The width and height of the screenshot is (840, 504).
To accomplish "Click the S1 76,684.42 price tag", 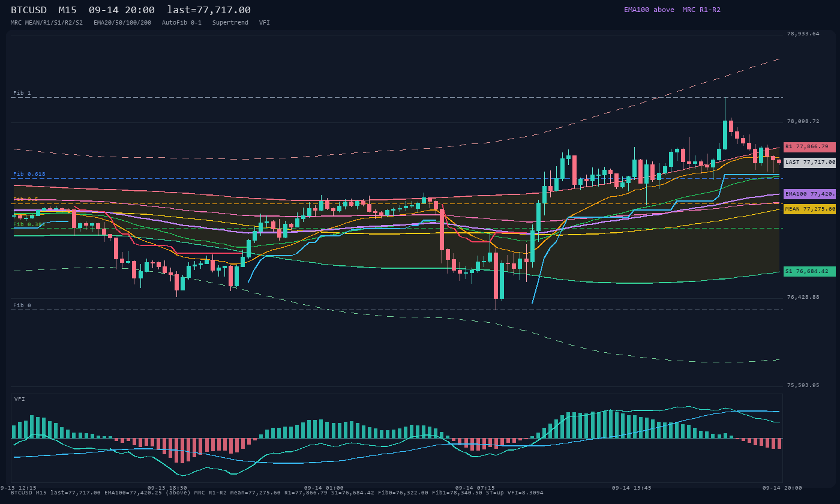I will [x=809, y=271].
